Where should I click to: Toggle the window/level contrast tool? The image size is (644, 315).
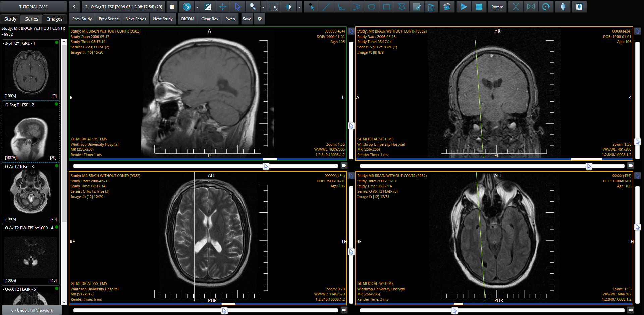(x=288, y=7)
